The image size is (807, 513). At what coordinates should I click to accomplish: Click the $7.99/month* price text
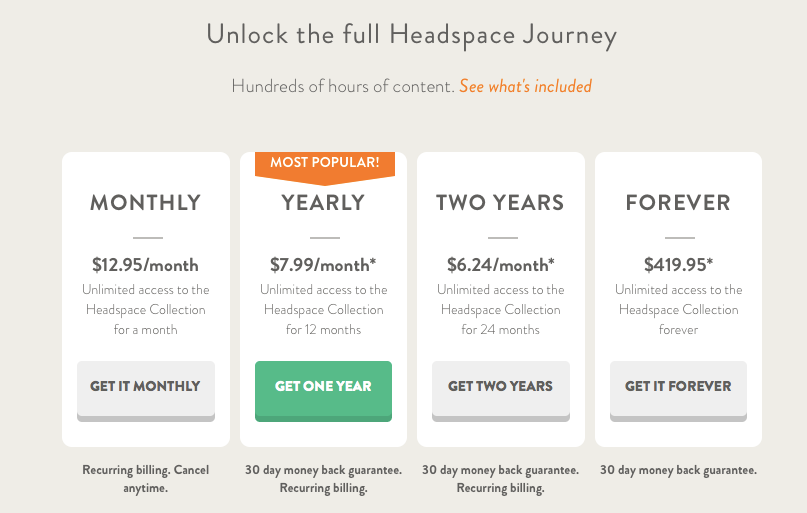pyautogui.click(x=323, y=265)
